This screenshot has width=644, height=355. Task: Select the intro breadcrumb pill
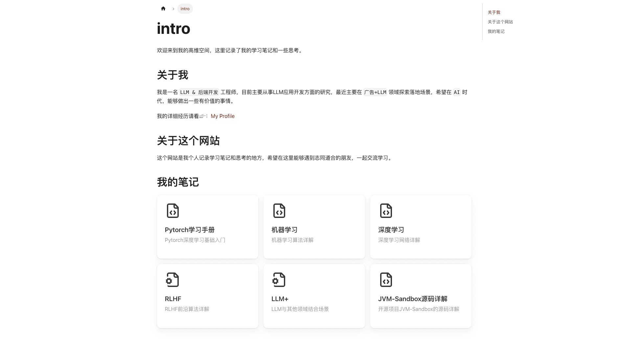185,9
